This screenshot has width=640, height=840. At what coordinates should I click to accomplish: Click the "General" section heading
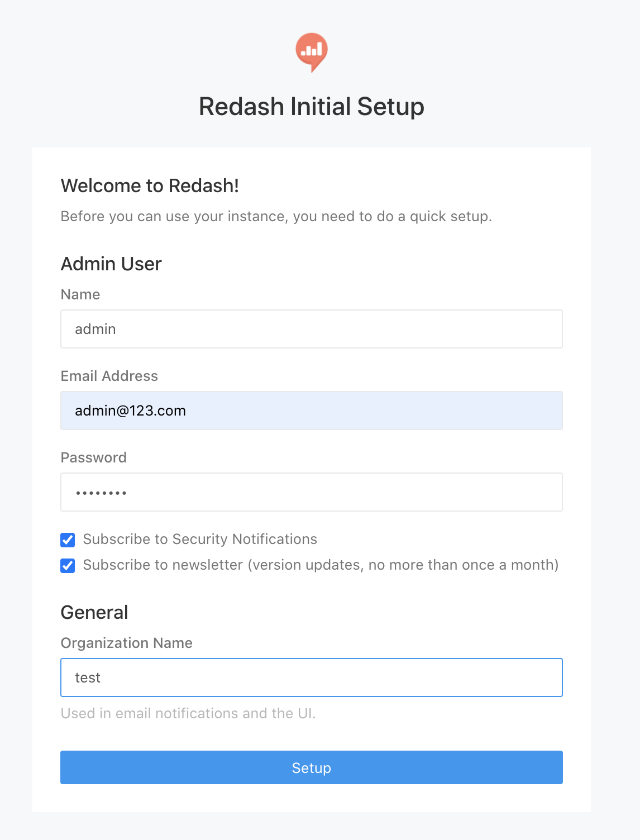pos(94,612)
